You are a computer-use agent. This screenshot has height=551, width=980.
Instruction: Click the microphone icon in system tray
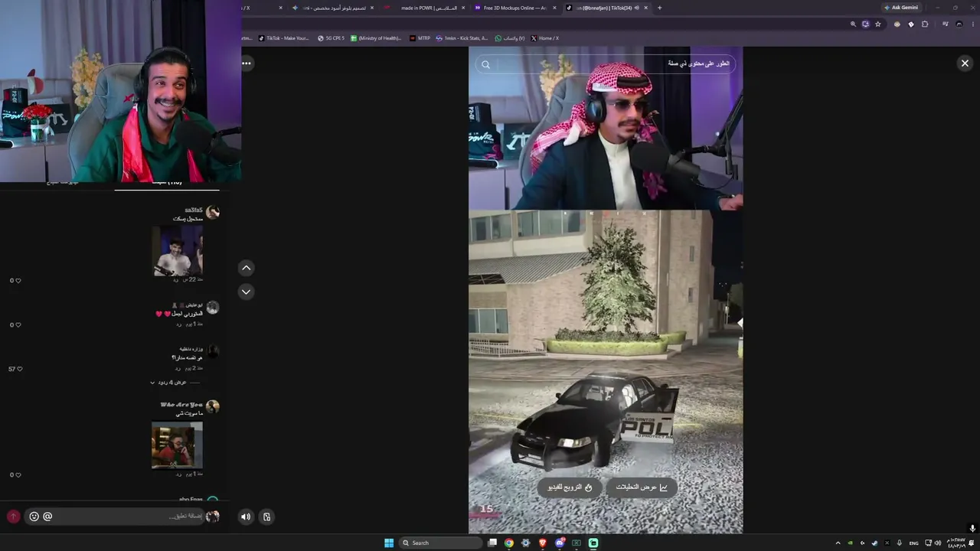[899, 543]
